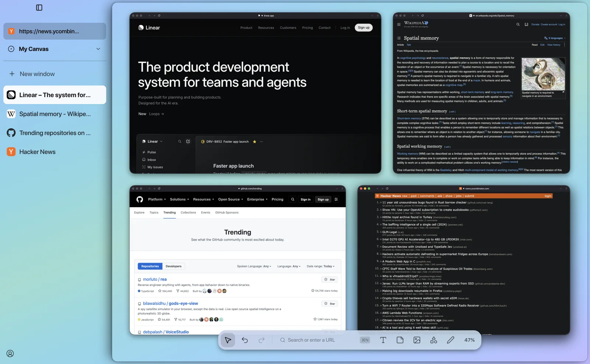Open the Linear workspace dropdown in mock app

[x=152, y=141]
